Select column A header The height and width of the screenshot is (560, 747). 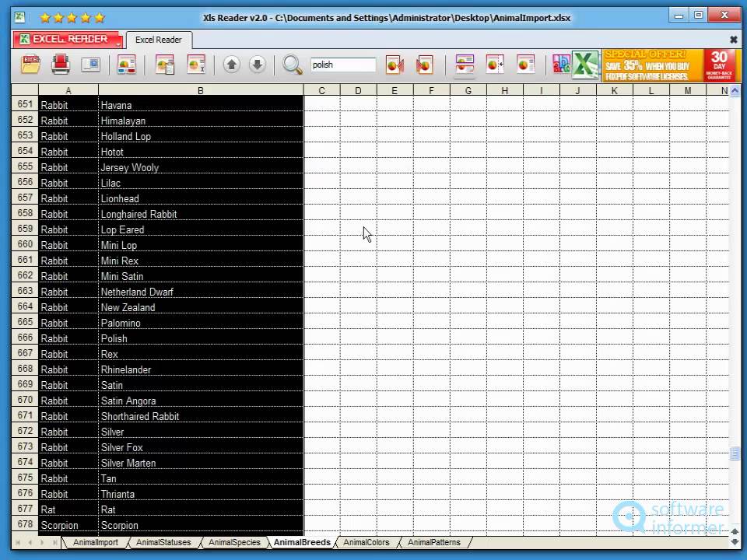click(x=68, y=90)
